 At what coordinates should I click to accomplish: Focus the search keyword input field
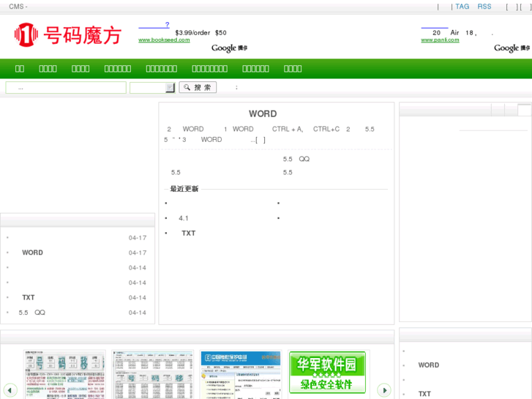coord(66,88)
